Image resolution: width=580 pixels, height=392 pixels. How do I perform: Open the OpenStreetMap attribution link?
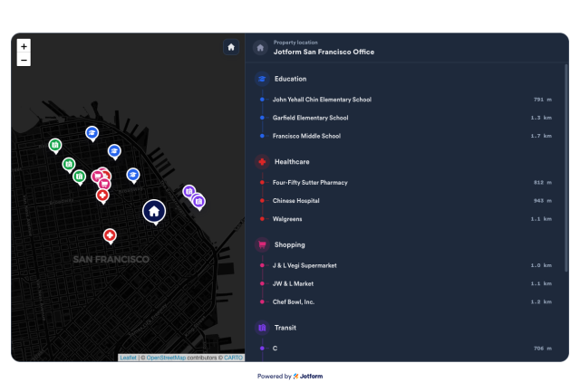click(x=166, y=358)
